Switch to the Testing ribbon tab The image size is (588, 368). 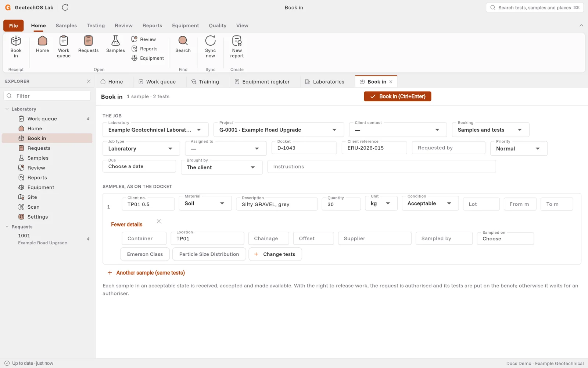(x=96, y=25)
